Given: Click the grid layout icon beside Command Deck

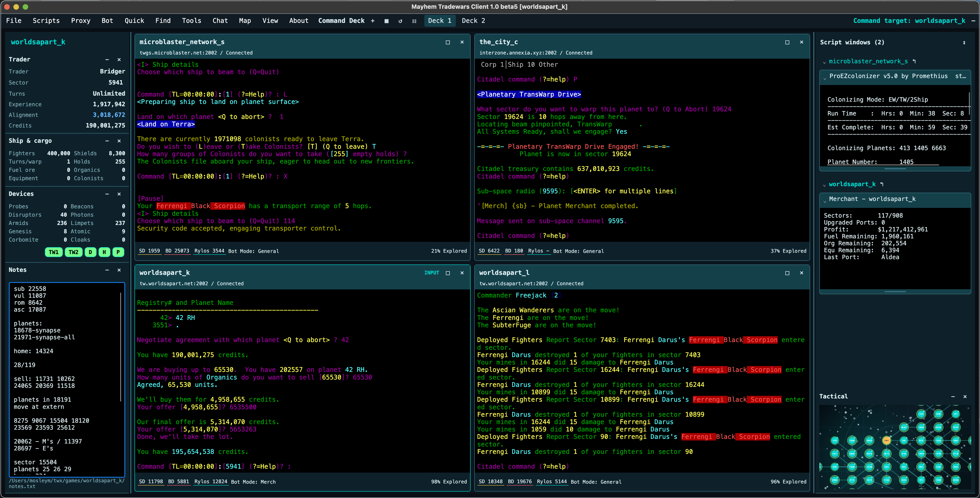Looking at the screenshot, I should click(386, 21).
